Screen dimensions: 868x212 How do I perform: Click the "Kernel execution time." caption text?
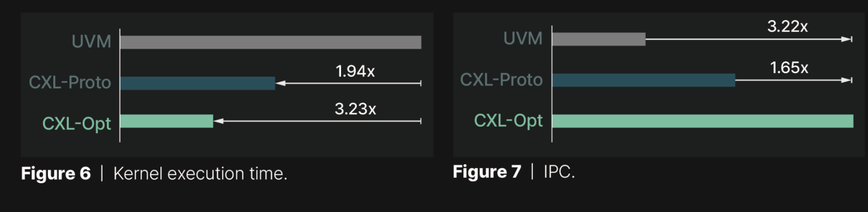(200, 174)
